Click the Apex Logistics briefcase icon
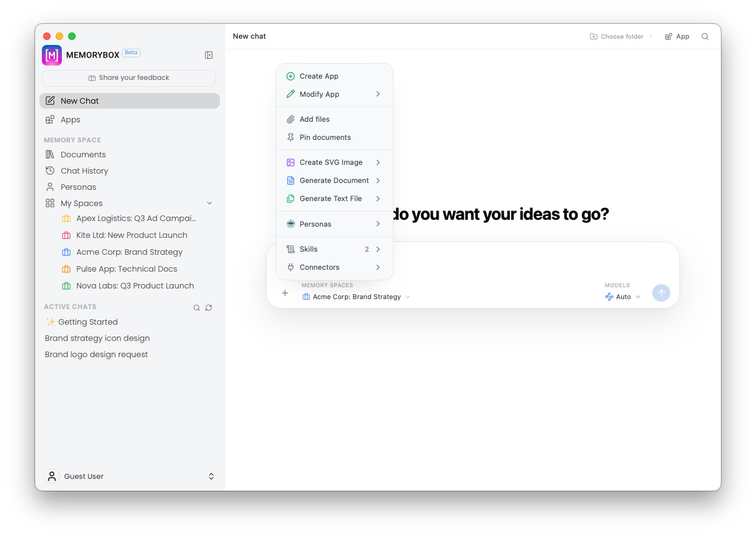The image size is (756, 537). pyautogui.click(x=66, y=219)
